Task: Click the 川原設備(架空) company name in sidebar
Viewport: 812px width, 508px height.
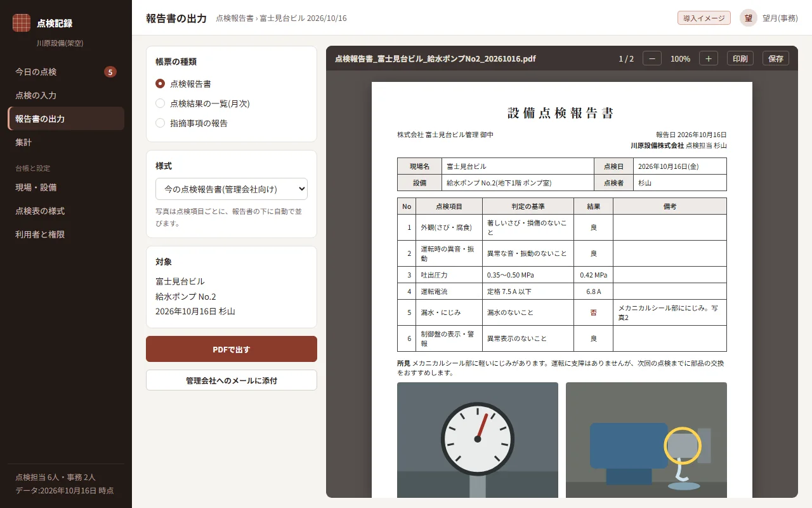Action: 60,43
